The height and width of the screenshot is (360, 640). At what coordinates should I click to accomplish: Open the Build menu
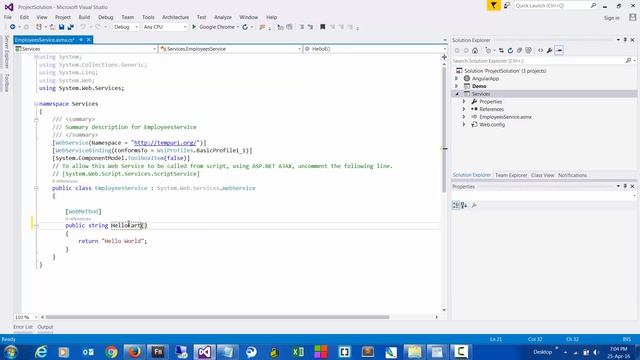click(x=84, y=17)
